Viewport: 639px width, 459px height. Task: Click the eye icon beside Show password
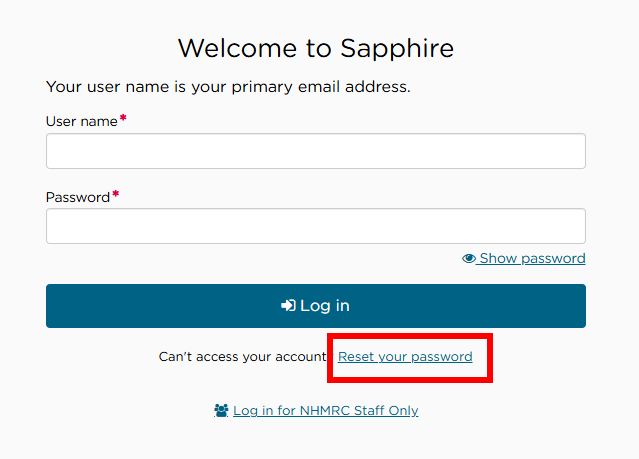pos(469,259)
